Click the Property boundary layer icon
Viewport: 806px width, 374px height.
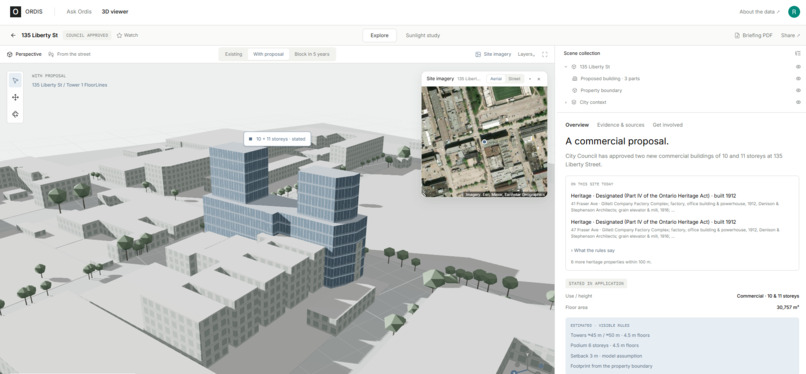(x=575, y=90)
